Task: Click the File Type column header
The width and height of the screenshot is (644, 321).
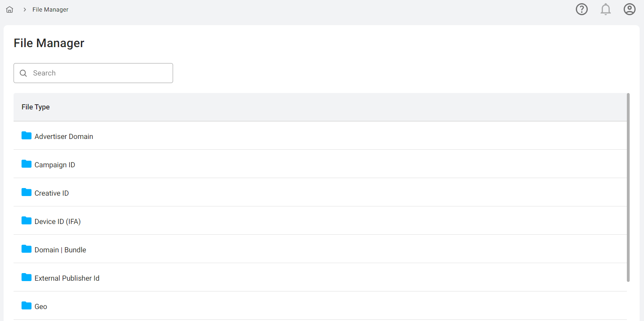Action: [35, 107]
